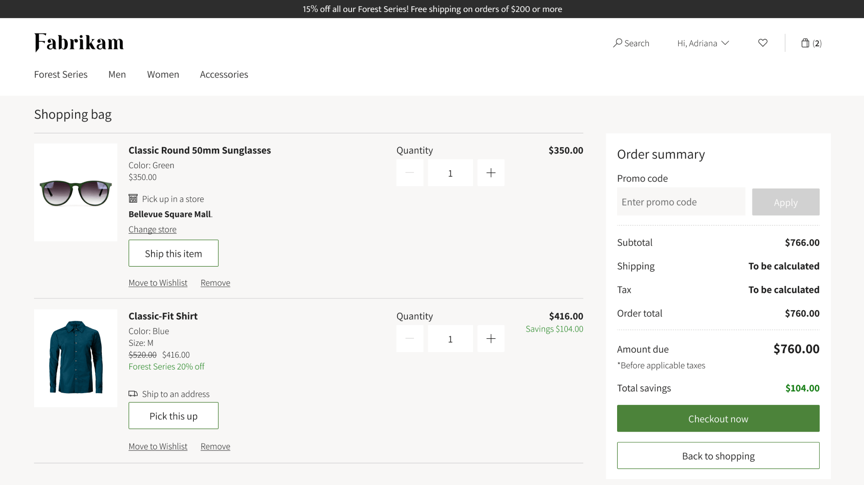
Task: Remove Classic Round Sunglasses from bag
Action: point(215,283)
